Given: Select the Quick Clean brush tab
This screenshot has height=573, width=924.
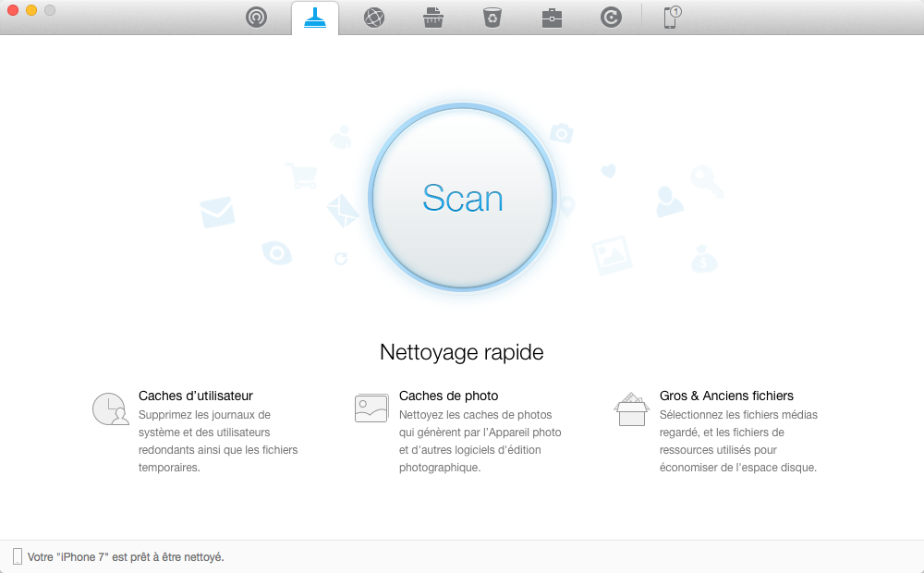Looking at the screenshot, I should coord(315,18).
